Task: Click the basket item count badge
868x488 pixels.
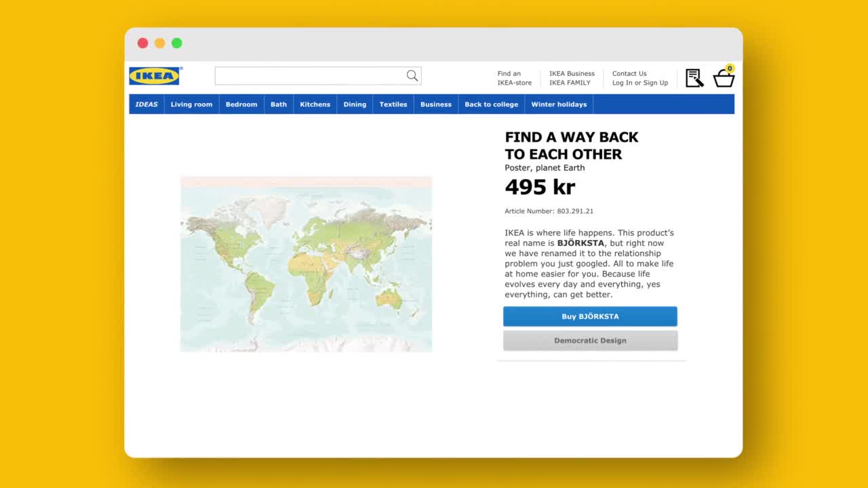Action: tap(730, 68)
